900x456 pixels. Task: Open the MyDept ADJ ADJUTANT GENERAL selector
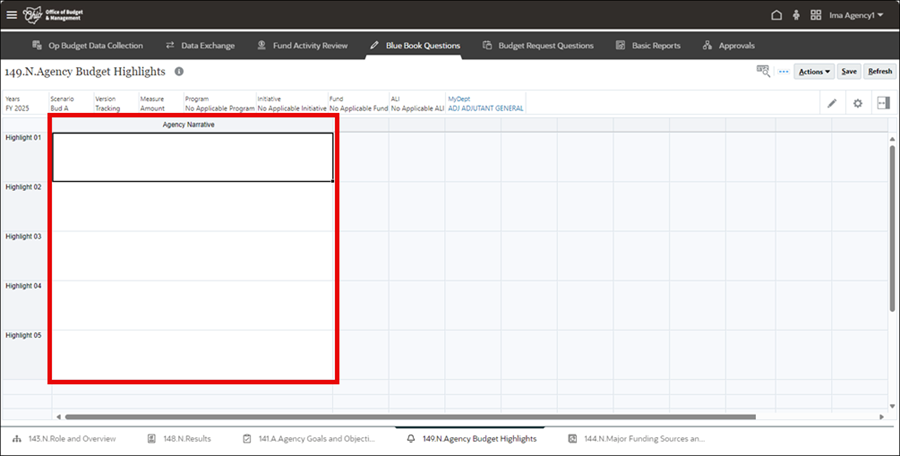[485, 108]
